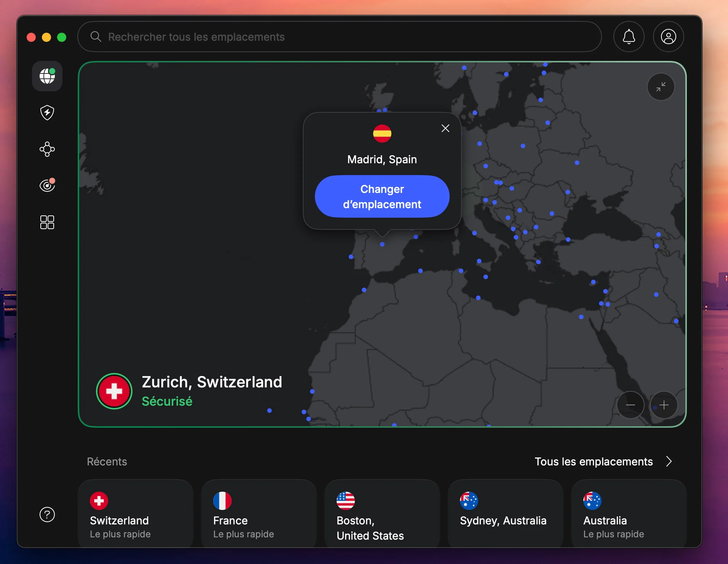Click the Sécurisé status text

(x=167, y=401)
